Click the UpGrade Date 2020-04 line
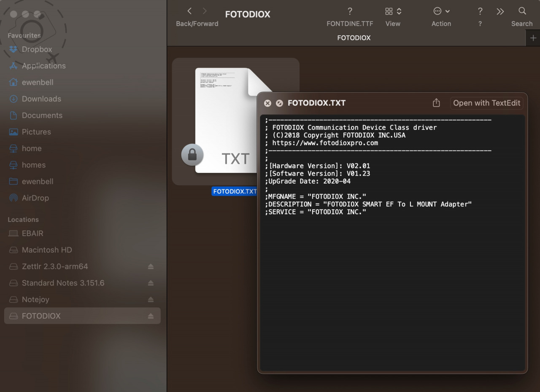The height and width of the screenshot is (392, 540). [308, 181]
